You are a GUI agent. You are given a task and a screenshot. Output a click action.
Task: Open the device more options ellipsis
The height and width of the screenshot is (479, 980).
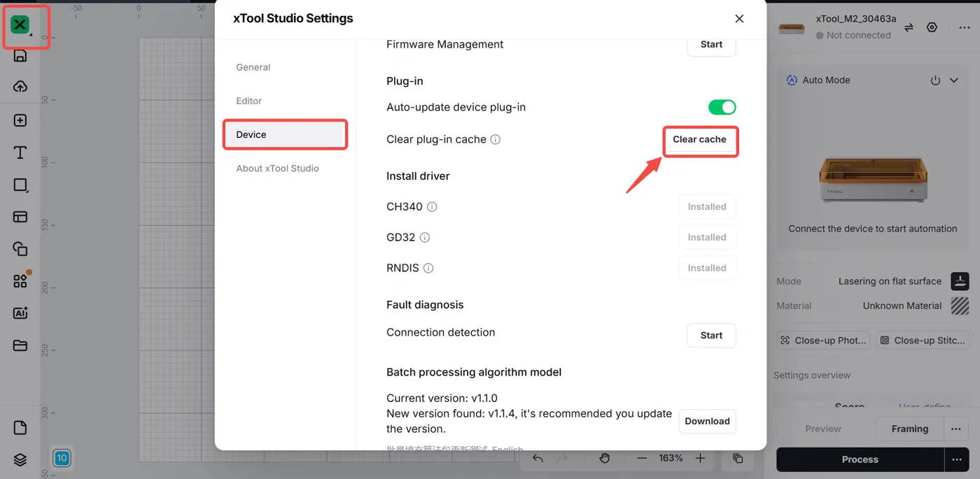[965, 27]
